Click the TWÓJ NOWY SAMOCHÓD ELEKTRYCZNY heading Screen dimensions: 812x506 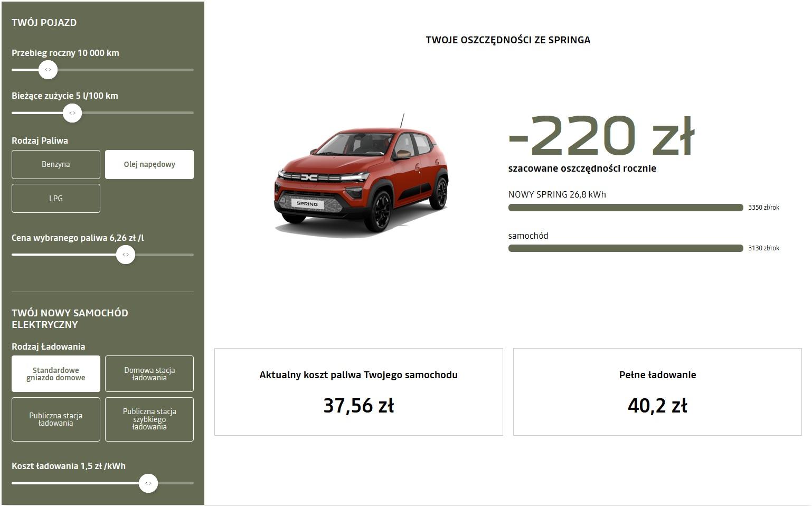click(x=70, y=318)
